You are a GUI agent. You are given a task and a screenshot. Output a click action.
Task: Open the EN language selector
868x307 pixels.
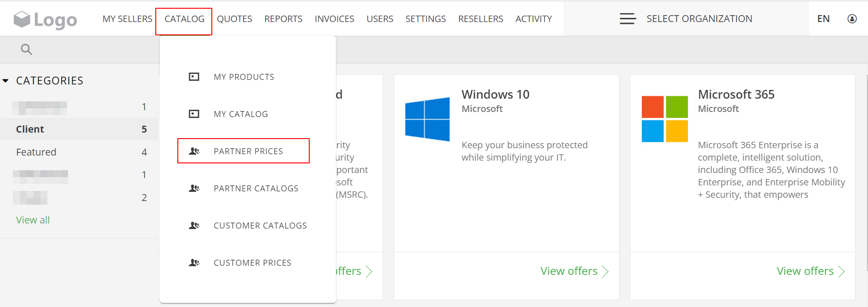(823, 19)
